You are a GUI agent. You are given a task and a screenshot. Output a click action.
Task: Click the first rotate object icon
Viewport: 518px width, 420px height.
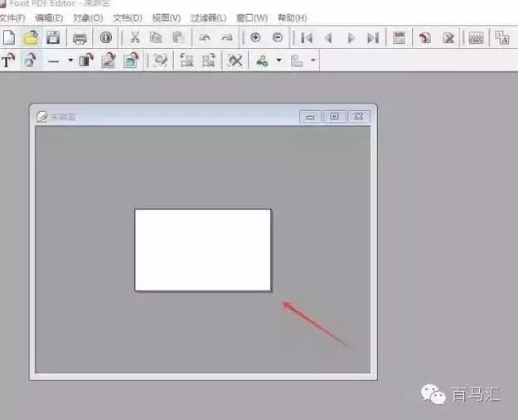[186, 60]
